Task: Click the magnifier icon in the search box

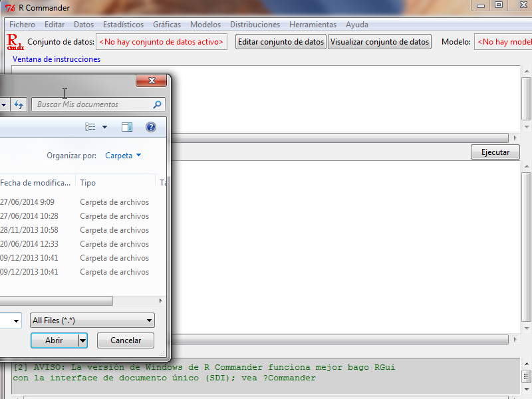Action: point(157,104)
